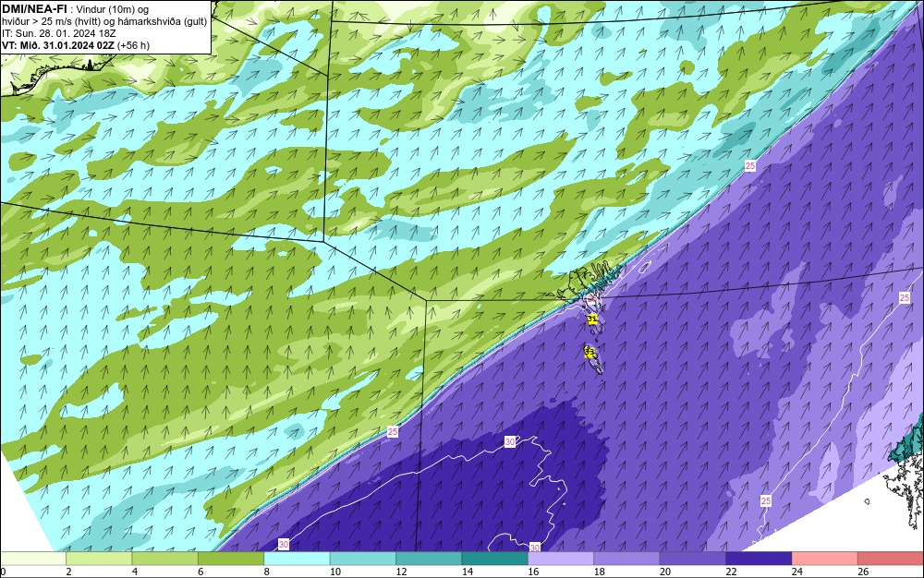Choose the 10–12 m/s turquoise legend swatch
Screen dimensions: 924x578
(x=363, y=559)
